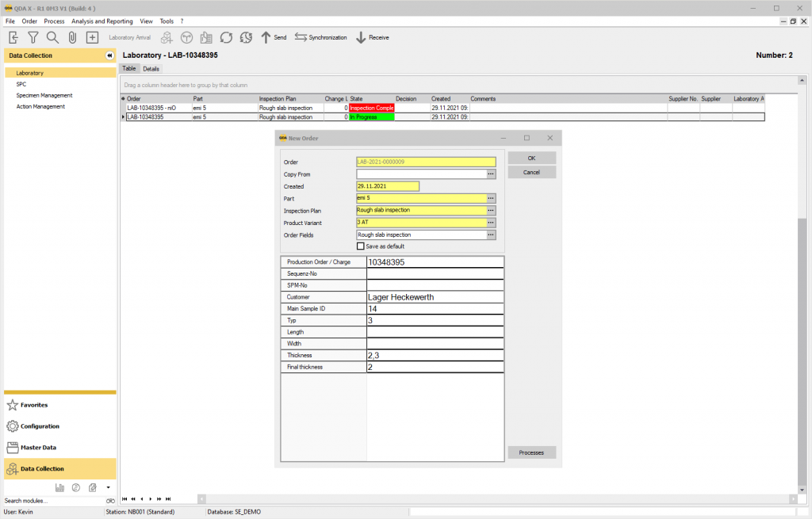Start a Synchronization from the toolbar

pyautogui.click(x=320, y=36)
